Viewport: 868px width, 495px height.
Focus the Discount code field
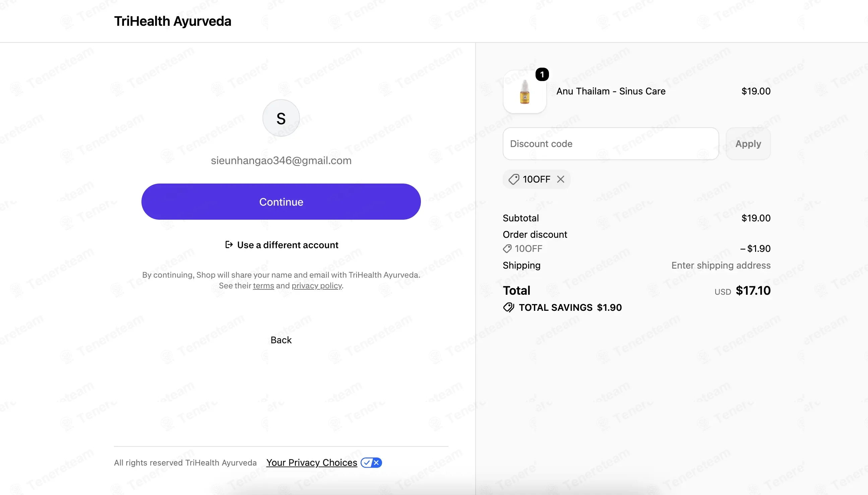(x=611, y=144)
